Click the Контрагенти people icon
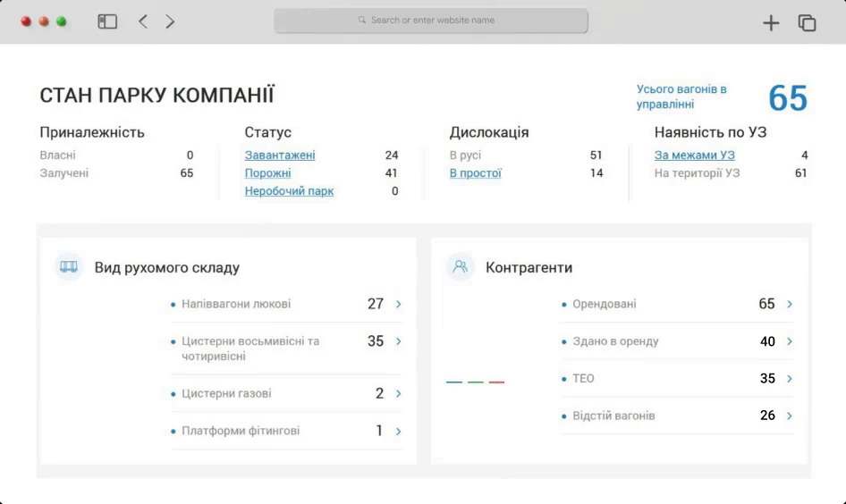The image size is (846, 504). (461, 266)
